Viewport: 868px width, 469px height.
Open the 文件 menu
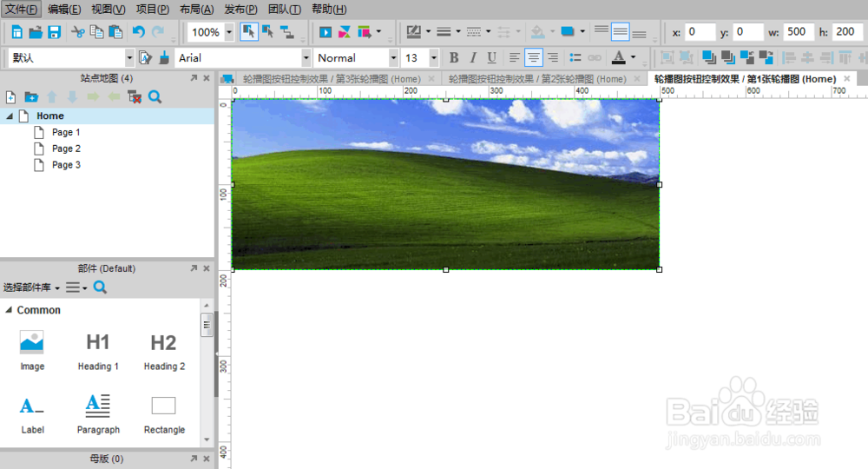[x=21, y=9]
